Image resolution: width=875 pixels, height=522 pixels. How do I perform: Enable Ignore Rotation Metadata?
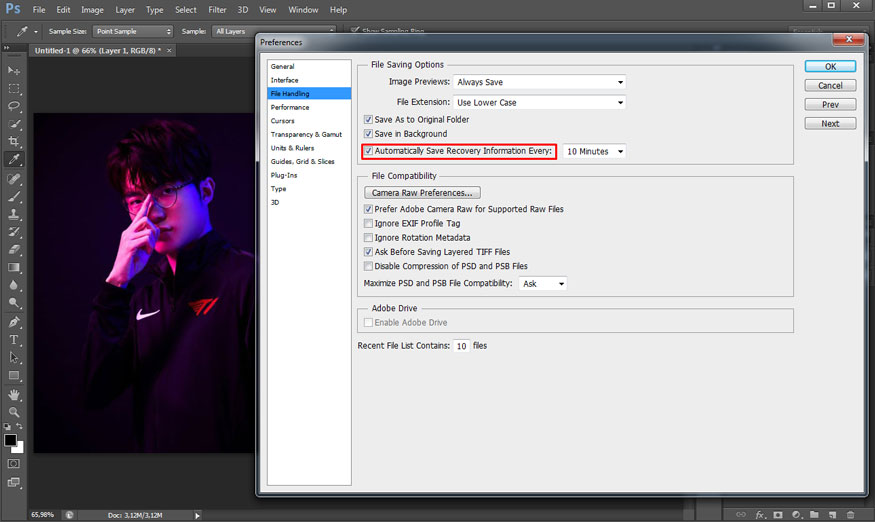(x=368, y=238)
